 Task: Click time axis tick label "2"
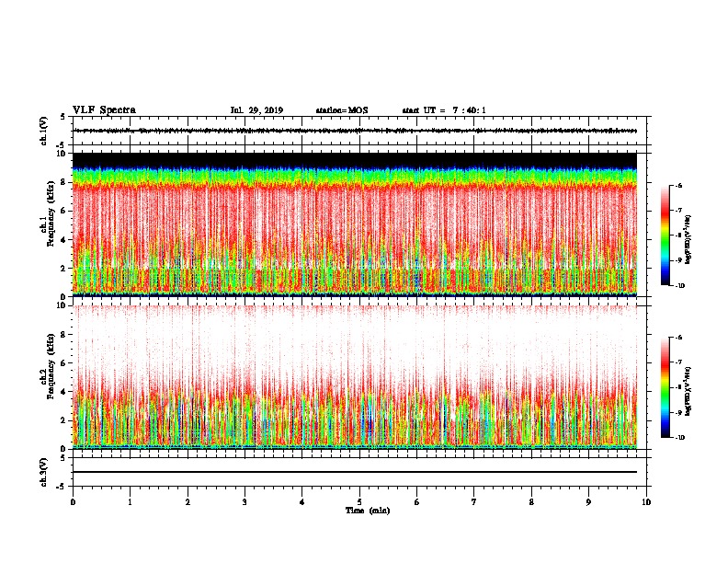188,502
